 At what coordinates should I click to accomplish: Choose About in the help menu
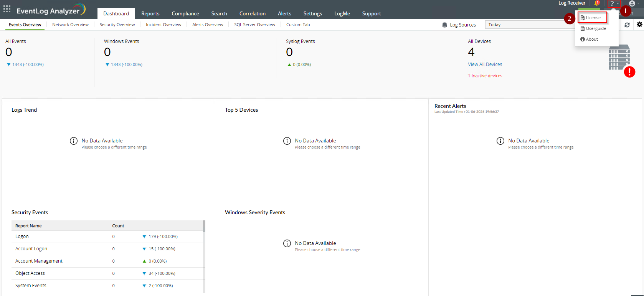tap(591, 39)
